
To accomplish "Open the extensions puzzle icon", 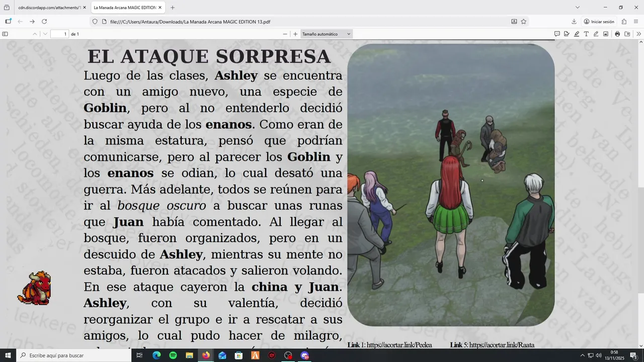I will (624, 22).
